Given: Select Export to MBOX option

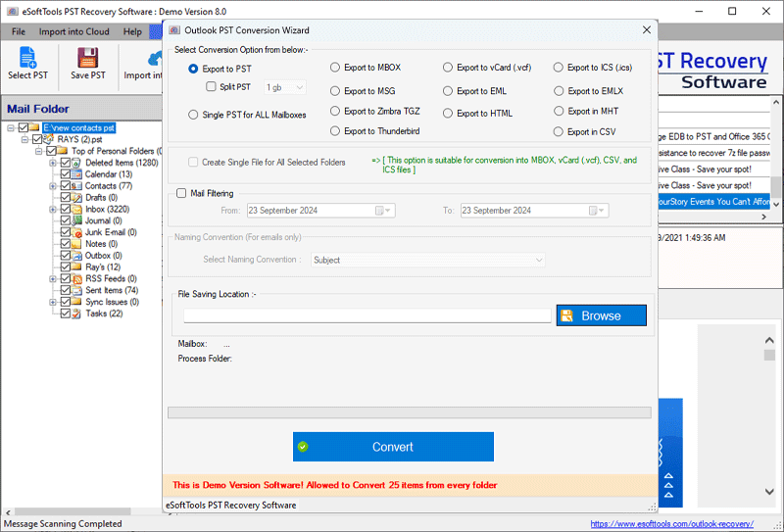Looking at the screenshot, I should [335, 68].
